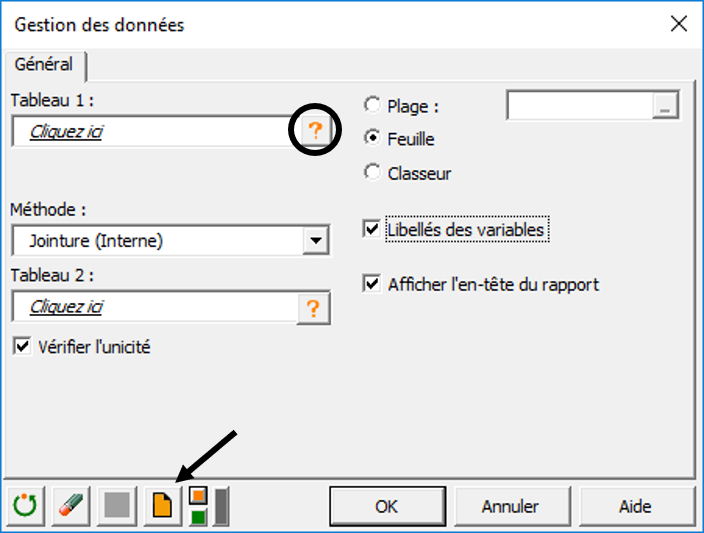Image resolution: width=704 pixels, height=533 pixels.
Task: Open the range selector ellipsis button
Action: coord(666,106)
